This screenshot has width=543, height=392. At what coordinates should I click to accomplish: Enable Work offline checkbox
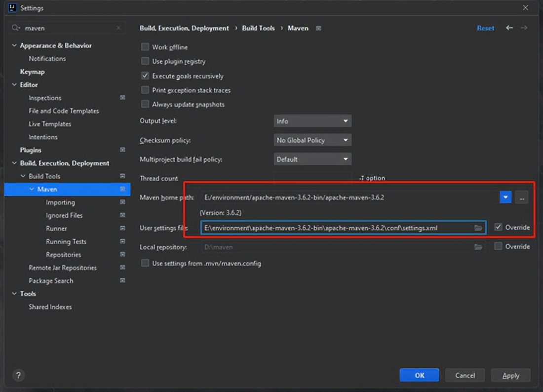click(x=145, y=47)
